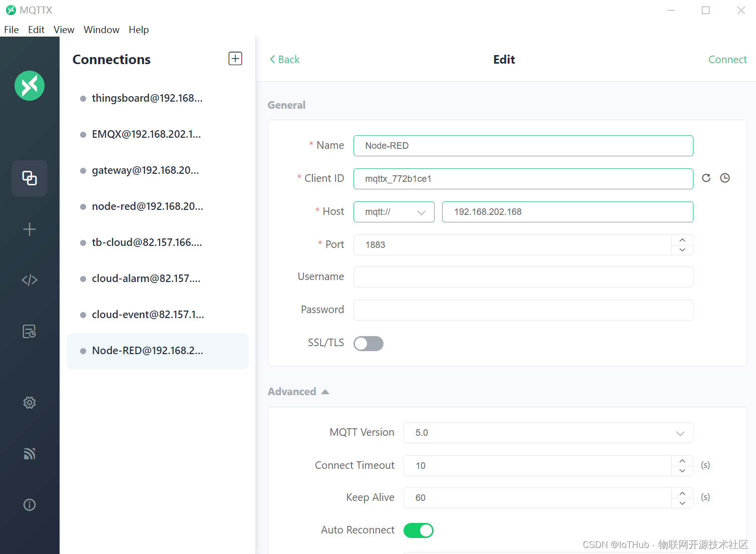This screenshot has width=756, height=554.
Task: Disable the Auto Reconnect switch
Action: click(x=419, y=530)
